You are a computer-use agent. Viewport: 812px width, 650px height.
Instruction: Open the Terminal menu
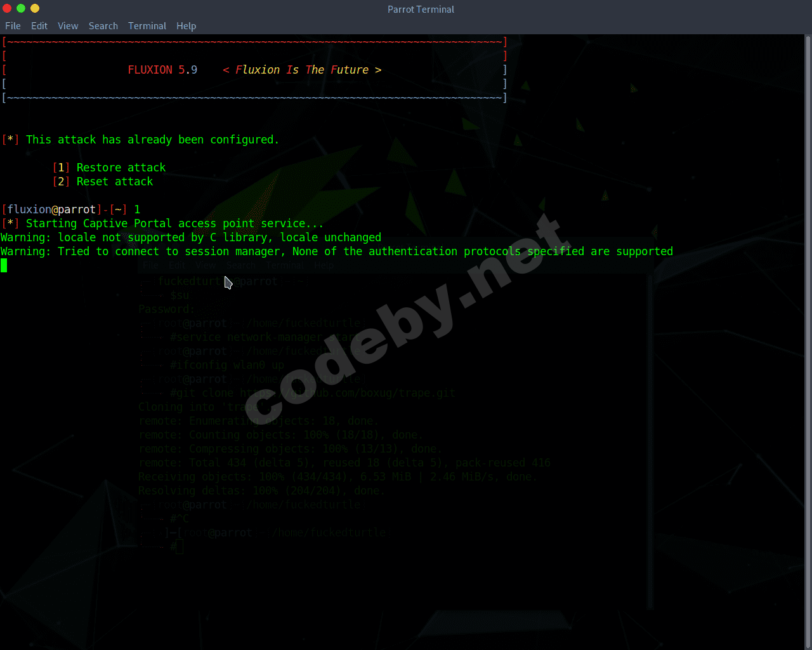[147, 26]
